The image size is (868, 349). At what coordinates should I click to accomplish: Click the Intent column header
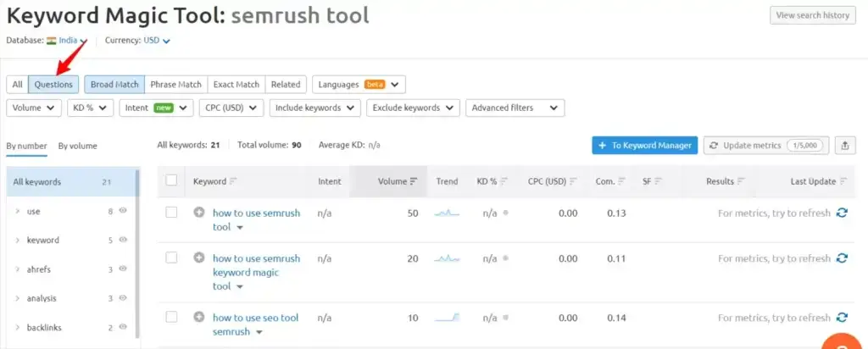[x=330, y=181]
